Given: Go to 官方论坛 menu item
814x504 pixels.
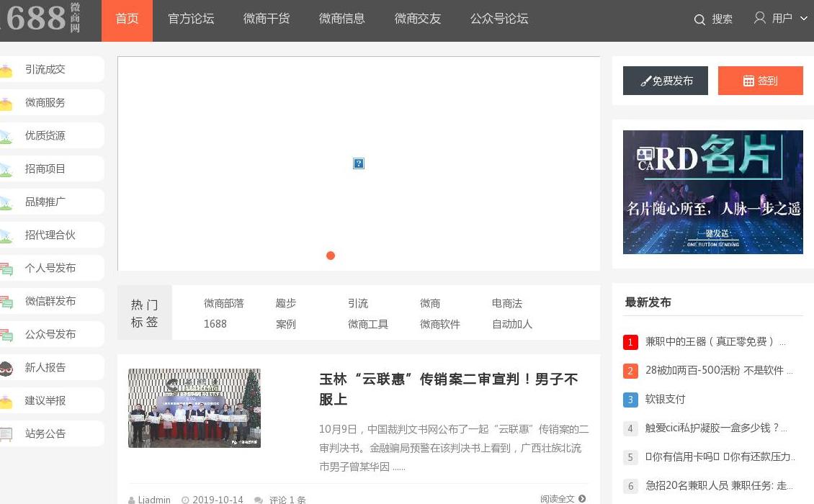Looking at the screenshot, I should [x=191, y=19].
